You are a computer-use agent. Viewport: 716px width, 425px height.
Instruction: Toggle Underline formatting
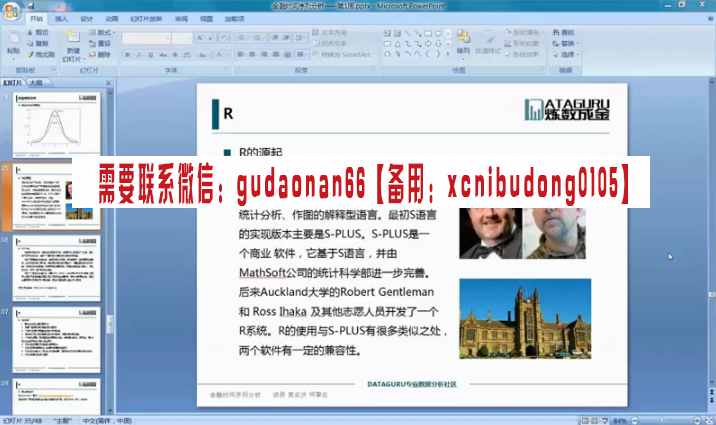[151, 55]
